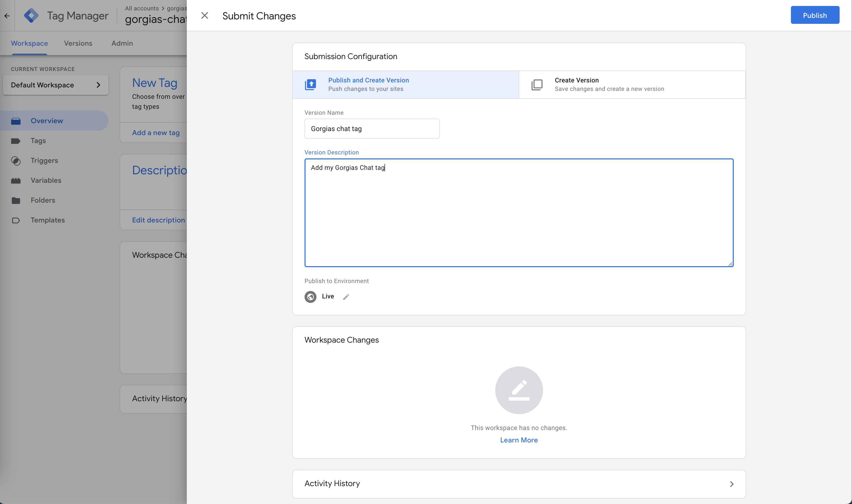Click the Edit description link
This screenshot has width=852, height=504.
159,220
